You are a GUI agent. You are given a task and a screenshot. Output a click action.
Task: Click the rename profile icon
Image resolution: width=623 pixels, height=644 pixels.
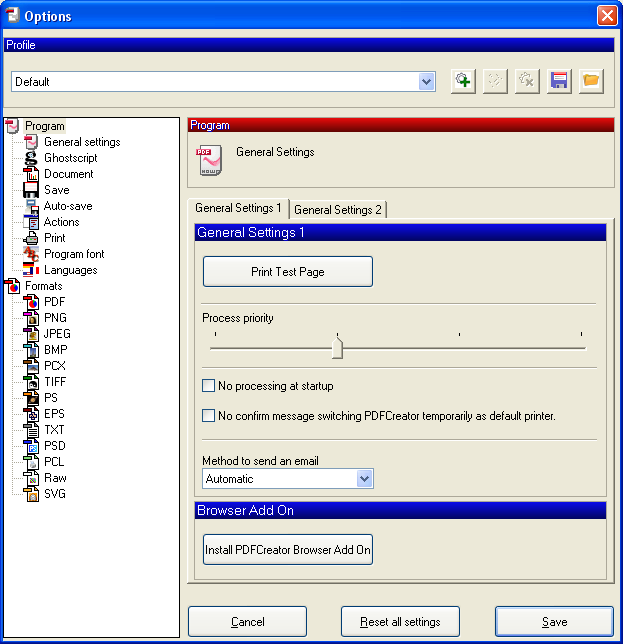tap(495, 81)
